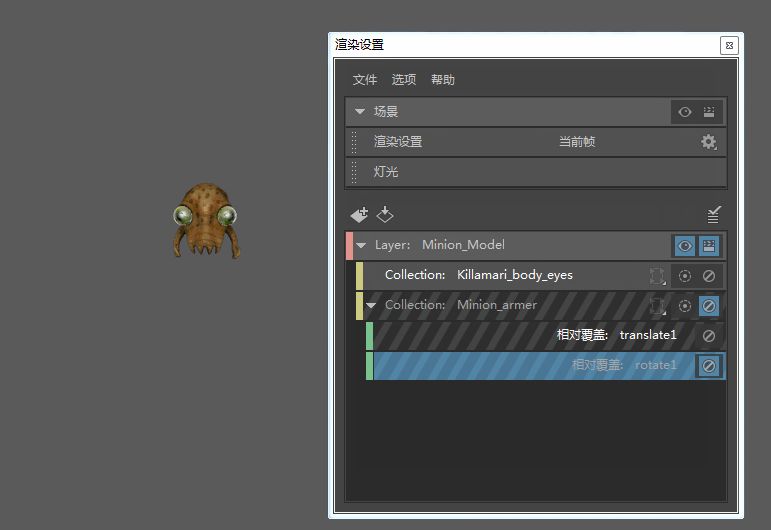Isolate the Killamari_body_eyes collection
Image resolution: width=771 pixels, height=530 pixels.
[x=684, y=276]
